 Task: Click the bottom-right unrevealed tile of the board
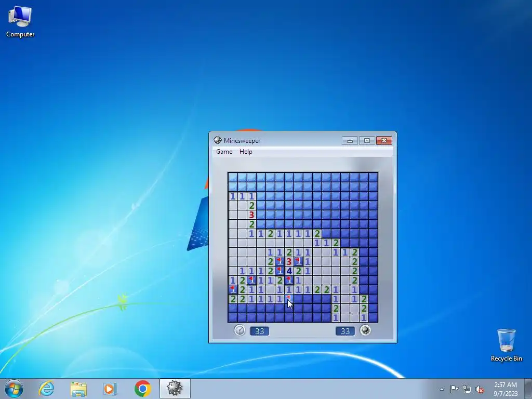(x=373, y=317)
